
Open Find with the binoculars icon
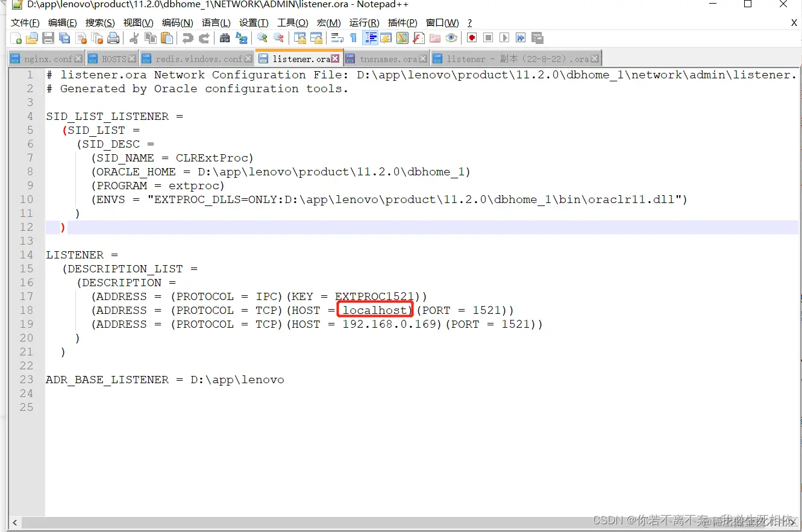pyautogui.click(x=225, y=38)
